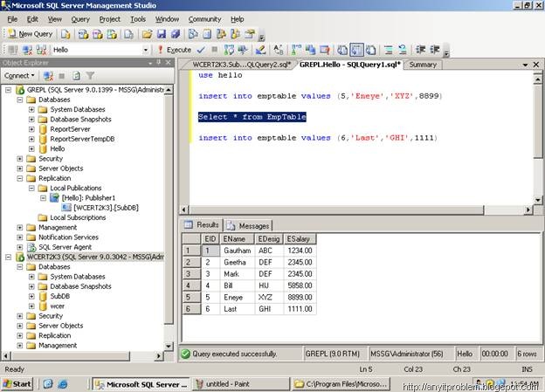Open the Project menu
Screen dimensions: 545x392
click(x=109, y=19)
